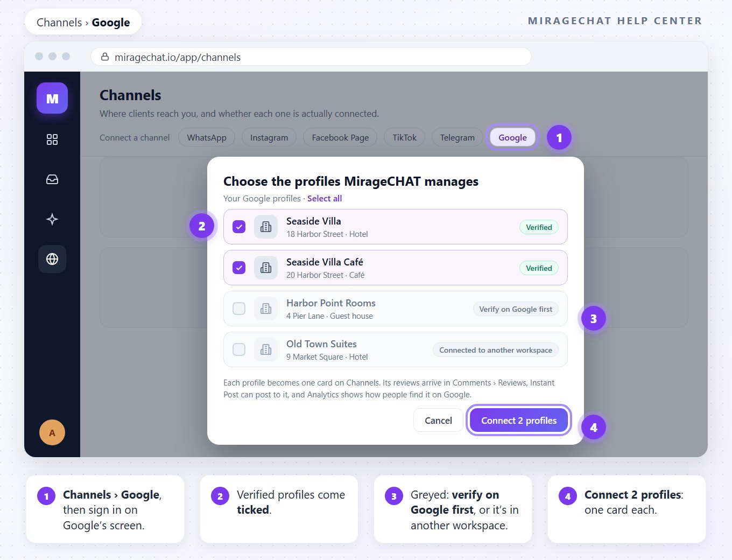Open the MirageCHAT logo home icon
The height and width of the screenshot is (560, 732).
(52, 98)
